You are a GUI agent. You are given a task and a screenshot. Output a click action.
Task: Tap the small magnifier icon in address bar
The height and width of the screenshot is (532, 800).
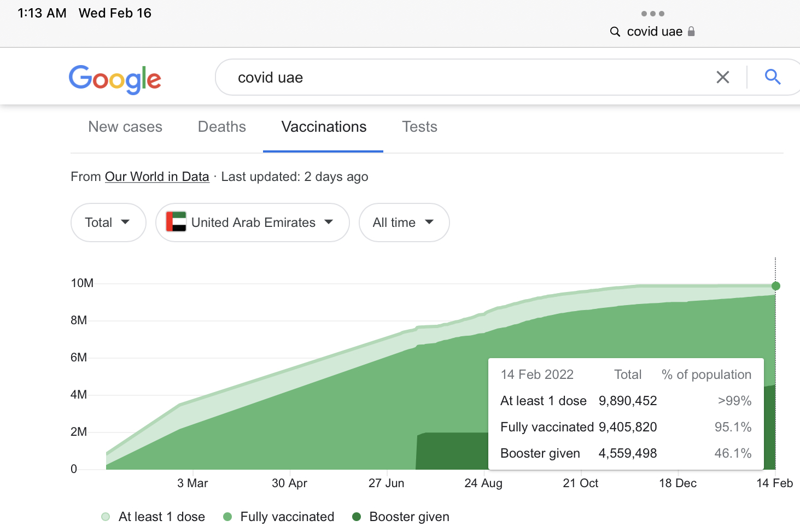(x=615, y=32)
